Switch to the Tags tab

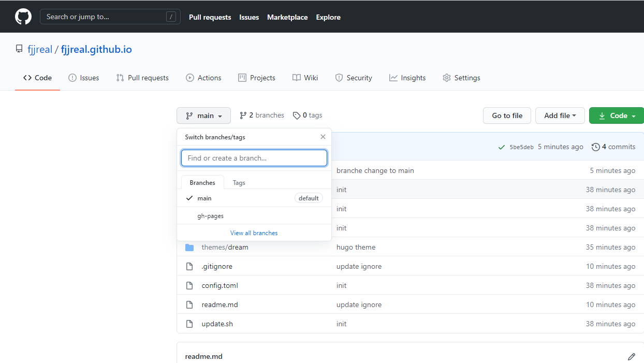(239, 182)
